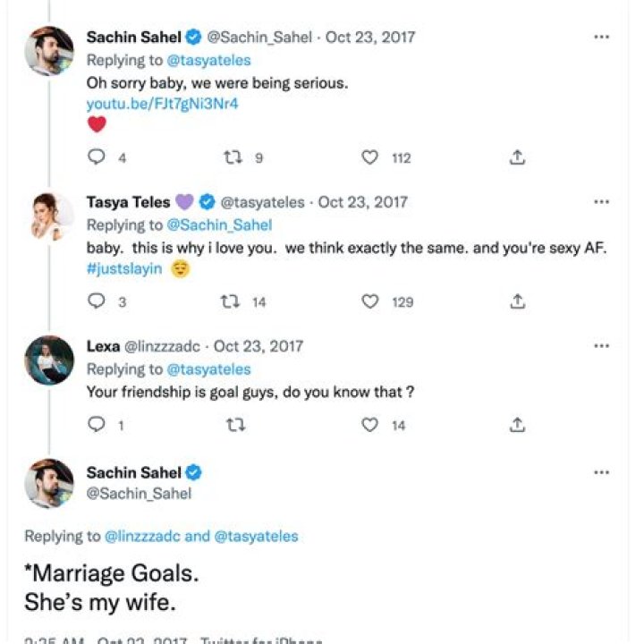Viewport: 644px width, 644px height.
Task: Reply to Lexa's friendship goals tweet
Action: click(x=97, y=426)
